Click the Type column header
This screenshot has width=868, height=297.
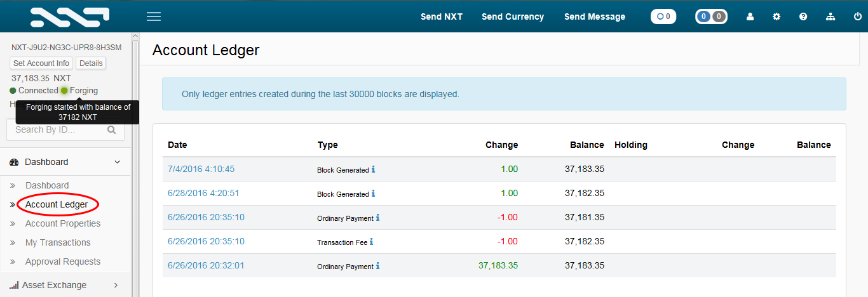click(x=328, y=145)
